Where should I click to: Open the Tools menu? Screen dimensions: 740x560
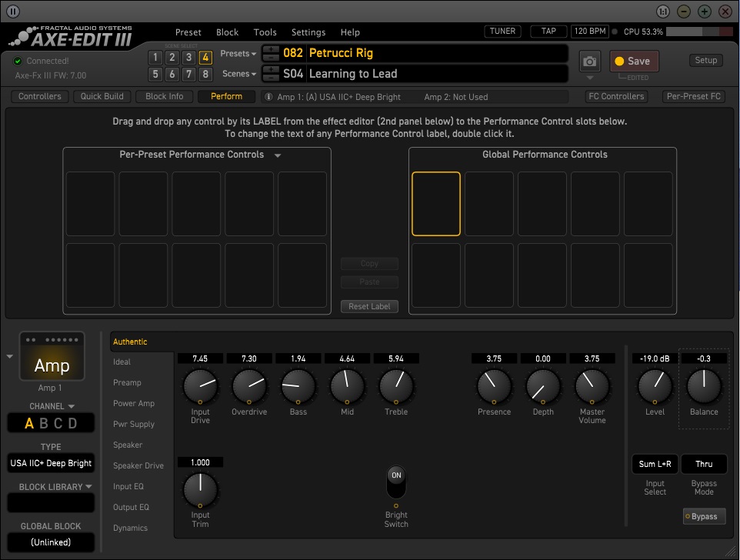pos(265,32)
